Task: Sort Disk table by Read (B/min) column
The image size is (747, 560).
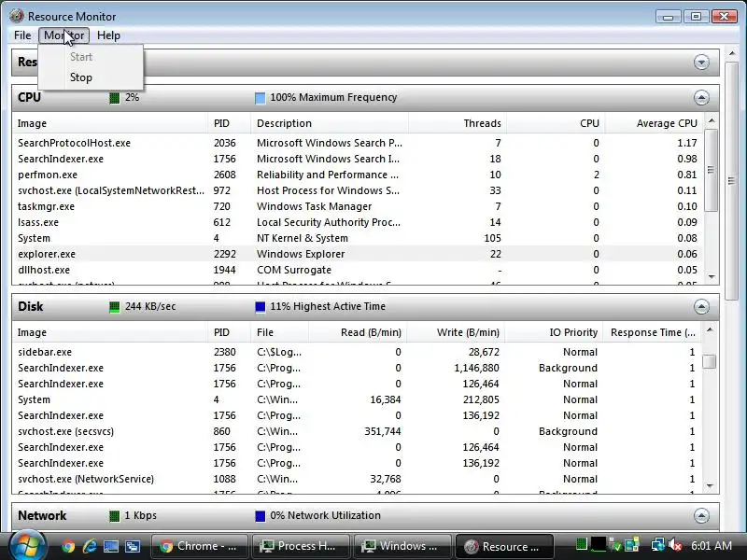Action: point(358,332)
